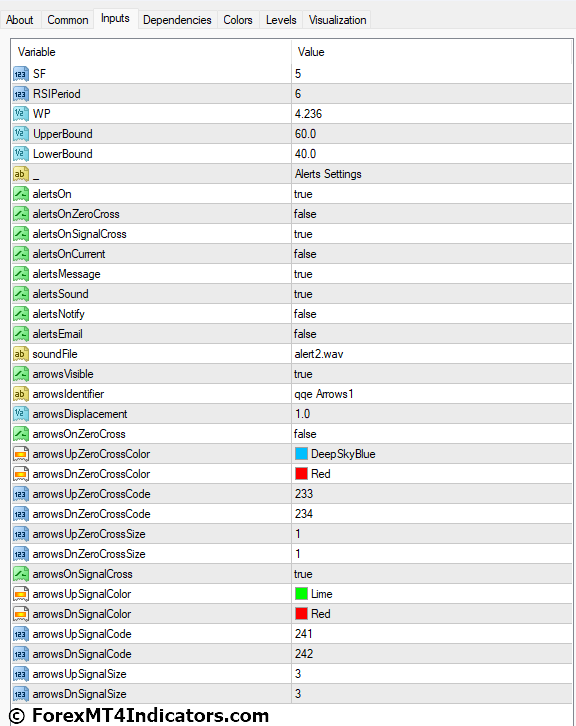Click the integer icon beside arrowsDnZeroCrossSize
576x726 pixels.
[21, 554]
